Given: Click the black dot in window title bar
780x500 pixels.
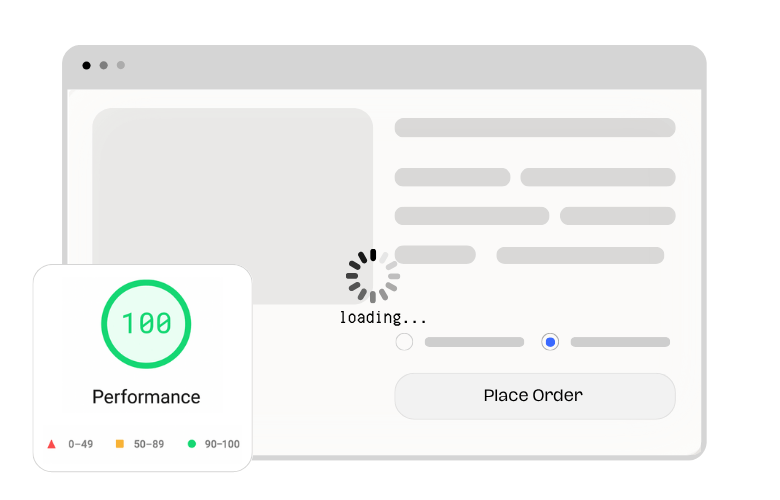Looking at the screenshot, I should point(86,65).
